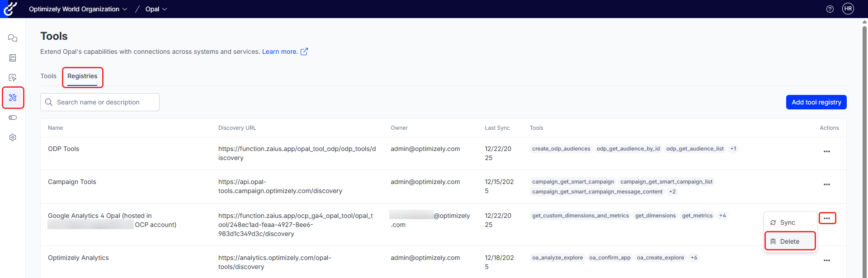Click the external link icon beside Learn more
Screen dimensions: 868x278
(304, 52)
